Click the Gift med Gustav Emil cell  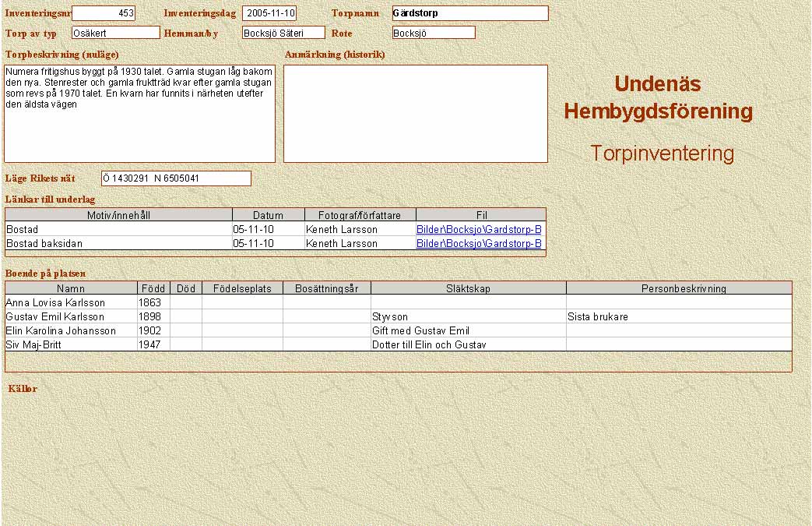[x=468, y=330]
